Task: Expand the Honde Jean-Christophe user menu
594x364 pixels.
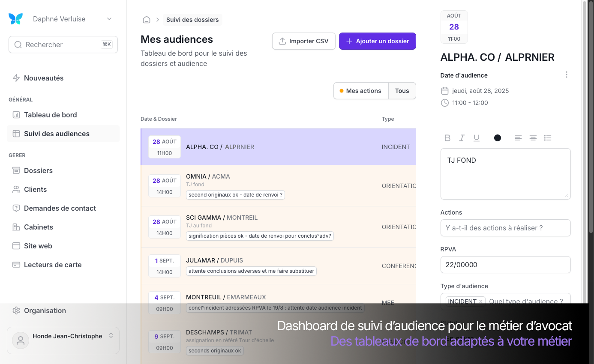Action: point(111,336)
